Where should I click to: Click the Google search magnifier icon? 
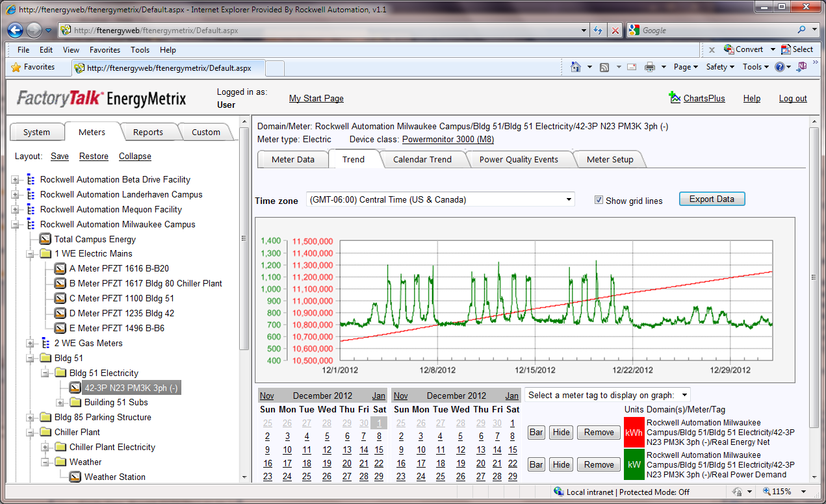pyautogui.click(x=802, y=30)
